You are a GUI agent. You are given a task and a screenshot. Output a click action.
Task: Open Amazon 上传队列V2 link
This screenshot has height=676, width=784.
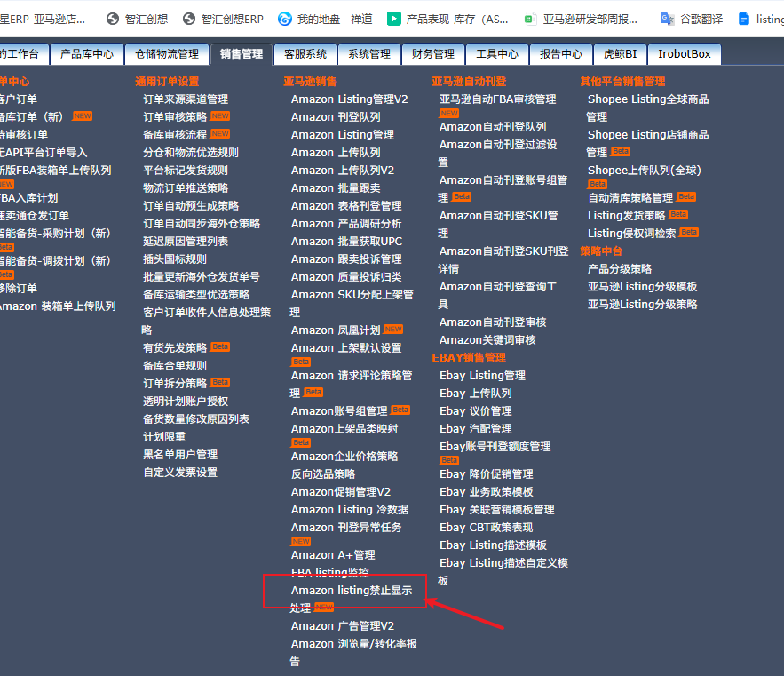(343, 171)
